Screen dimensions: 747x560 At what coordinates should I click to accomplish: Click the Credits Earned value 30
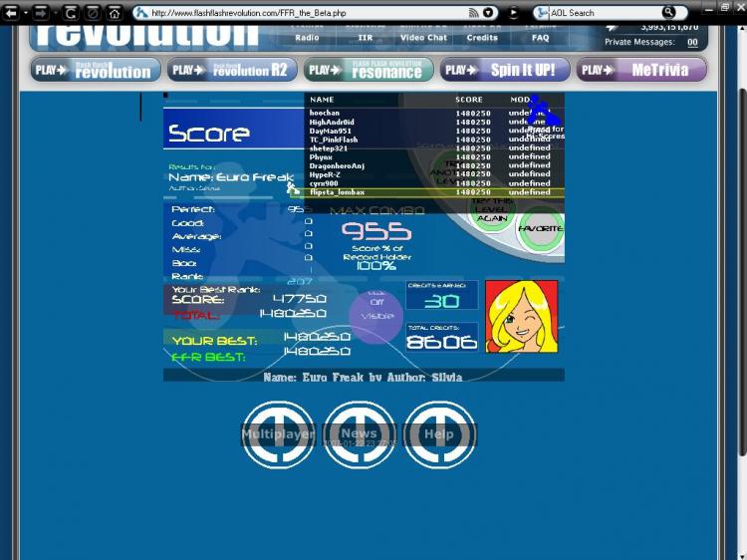point(441,301)
